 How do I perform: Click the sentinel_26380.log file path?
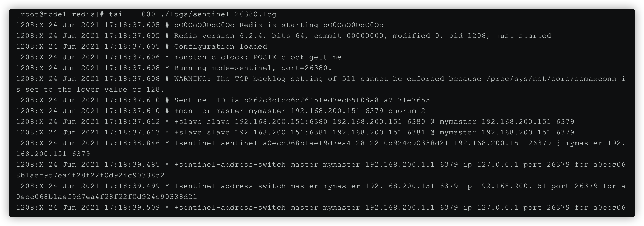[218, 14]
